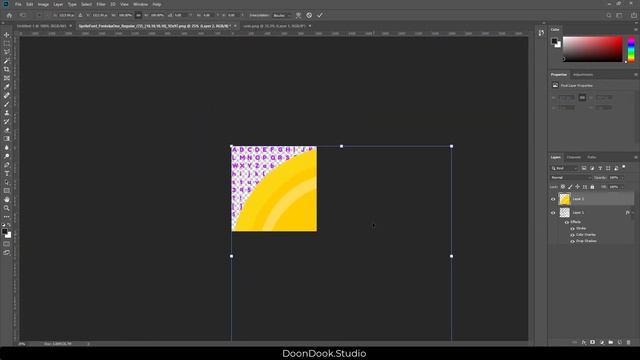Select the Crop tool

pos(7,69)
